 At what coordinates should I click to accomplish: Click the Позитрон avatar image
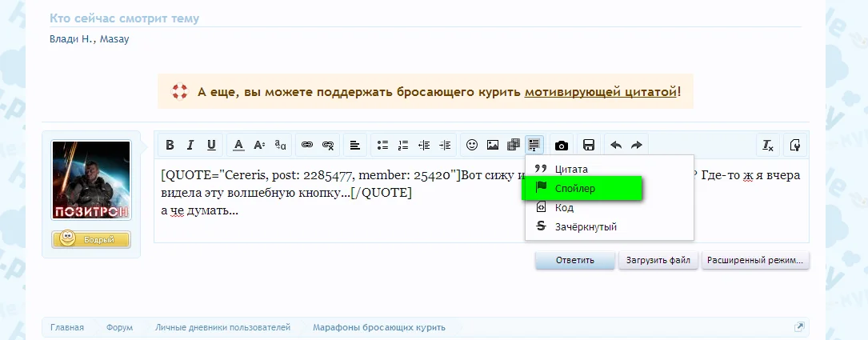click(x=90, y=180)
